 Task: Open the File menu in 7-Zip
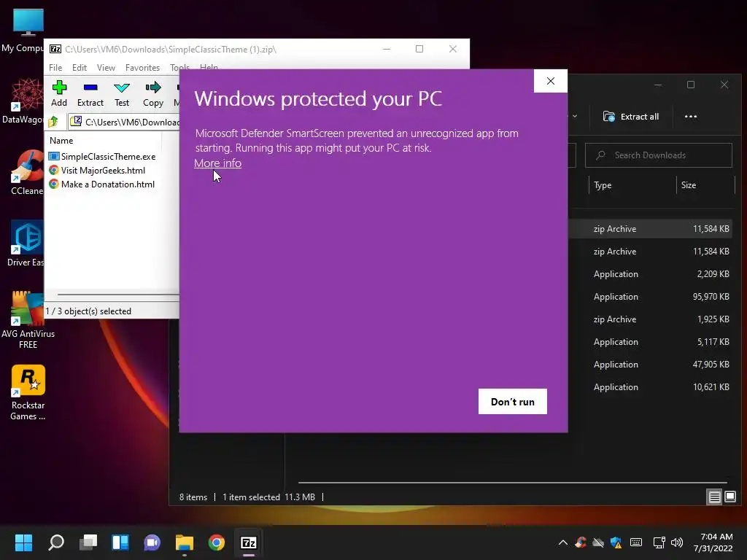pyautogui.click(x=55, y=68)
